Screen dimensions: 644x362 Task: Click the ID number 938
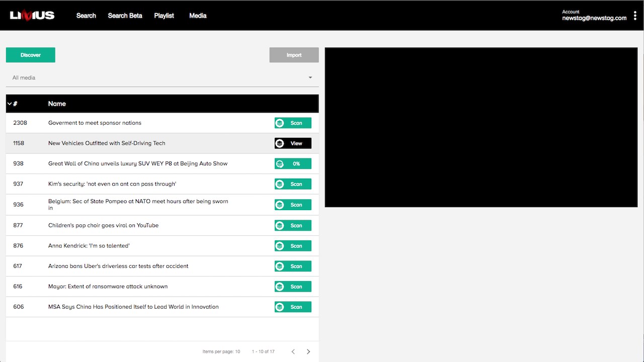pos(18,163)
